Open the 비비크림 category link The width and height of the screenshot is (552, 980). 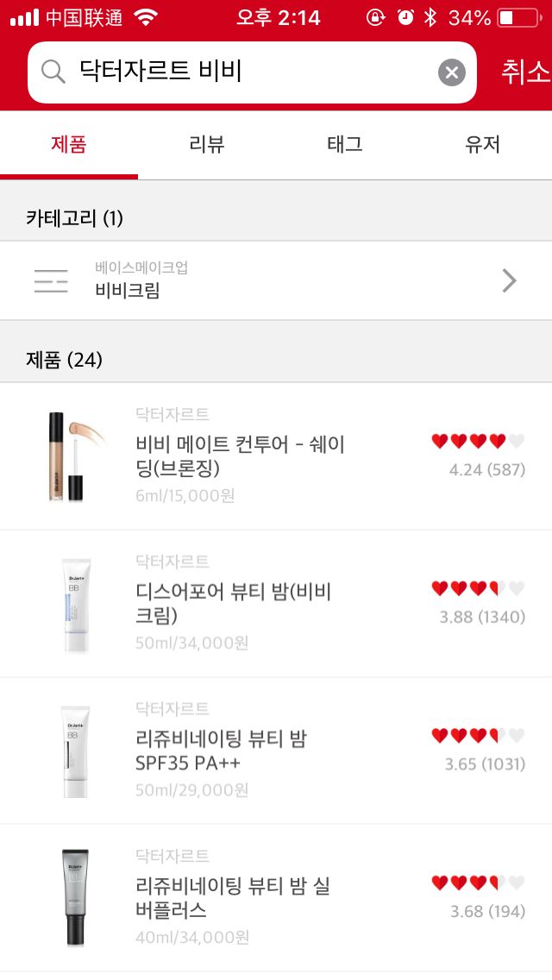pos(128,291)
